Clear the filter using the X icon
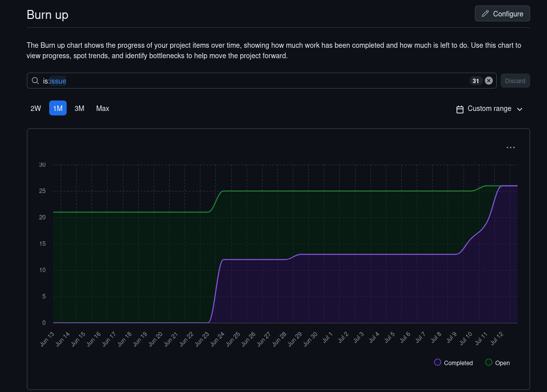Image resolution: width=547 pixels, height=392 pixels. coord(489,81)
